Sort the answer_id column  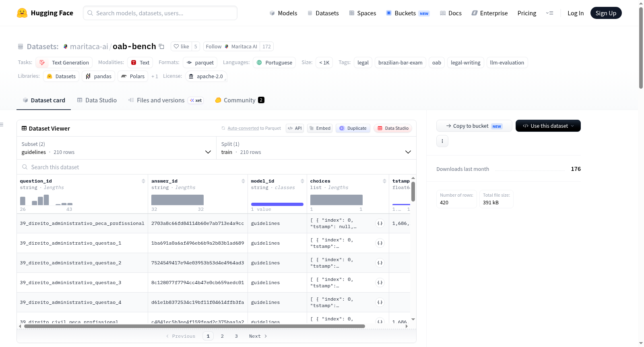(243, 181)
